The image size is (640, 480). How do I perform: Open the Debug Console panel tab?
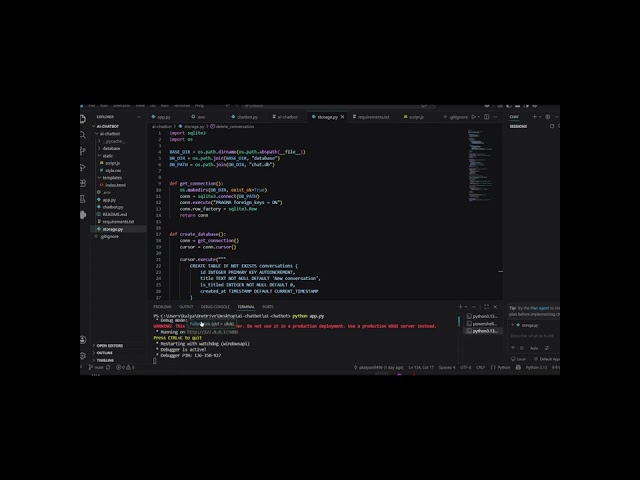(x=215, y=307)
